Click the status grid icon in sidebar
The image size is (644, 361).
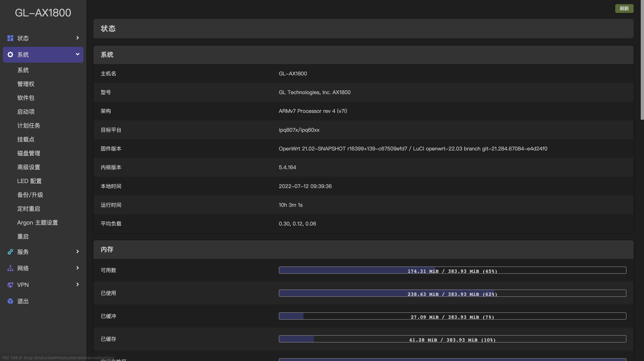(10, 38)
